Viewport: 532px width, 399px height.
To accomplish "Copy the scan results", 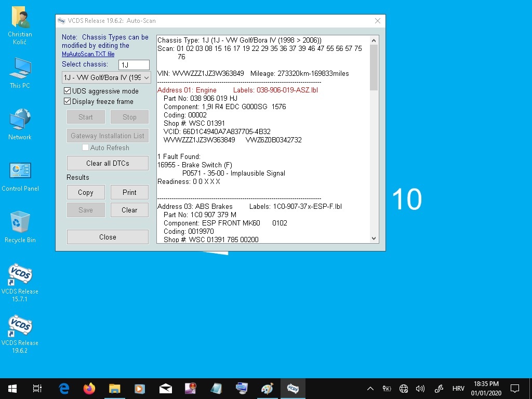I will coord(86,192).
